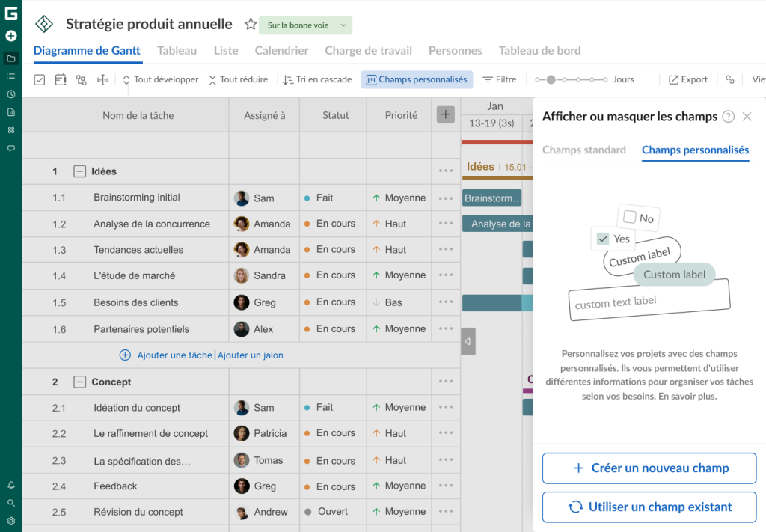Open the help question mark in fields panel

tap(728, 117)
